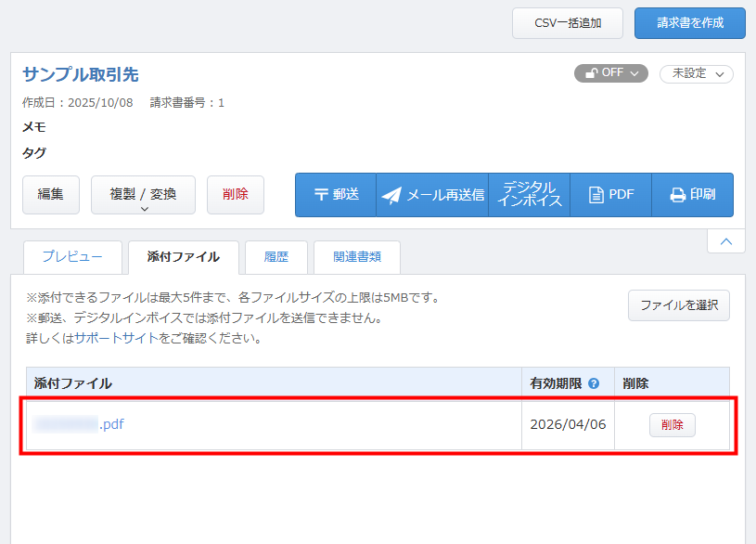Collapse the invoice header with the chevron
This screenshot has height=544, width=756.
coord(725,241)
